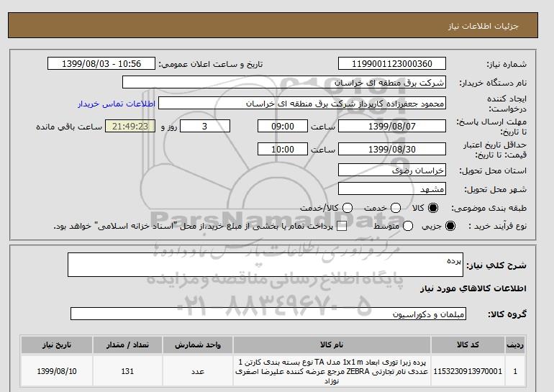554x392 pixels.
Task: Click the need date cell 1399/08/10
Action: pyautogui.click(x=57, y=371)
